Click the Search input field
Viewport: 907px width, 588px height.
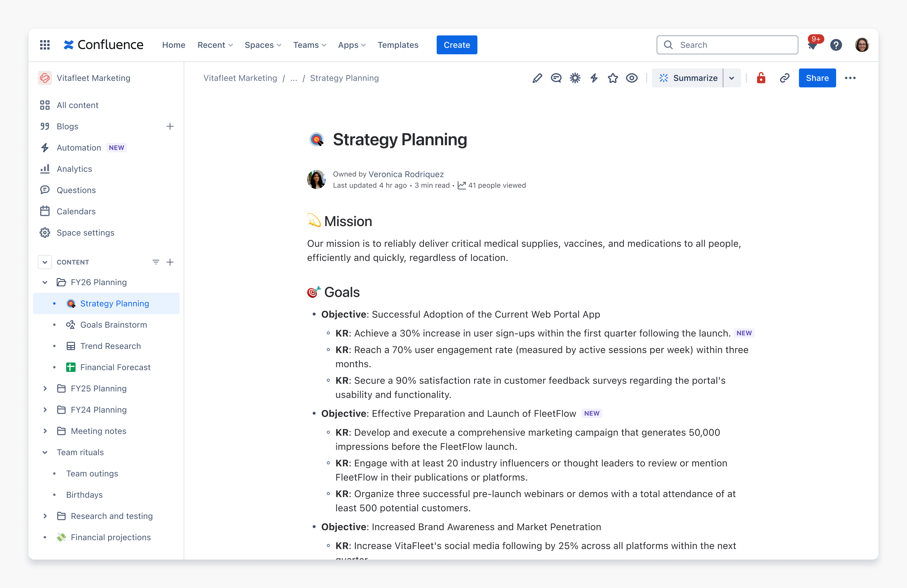tap(727, 45)
